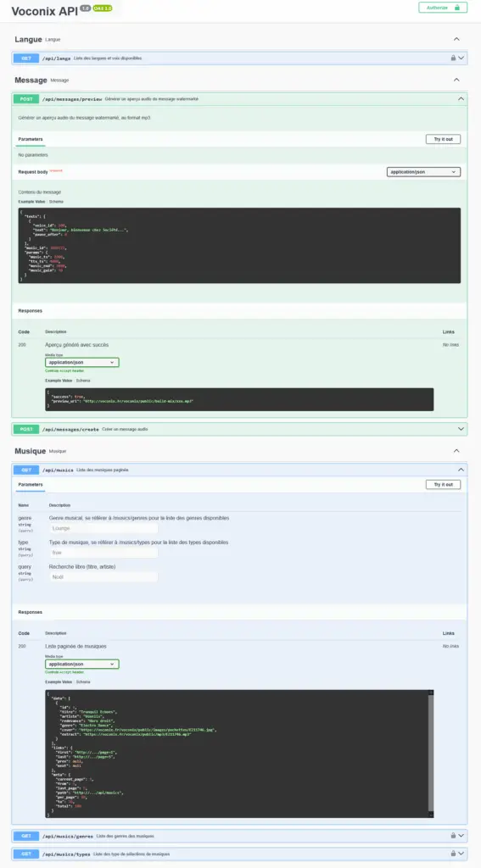
Task: Click 'Liste paginée de musiques' description
Action: coord(76,646)
